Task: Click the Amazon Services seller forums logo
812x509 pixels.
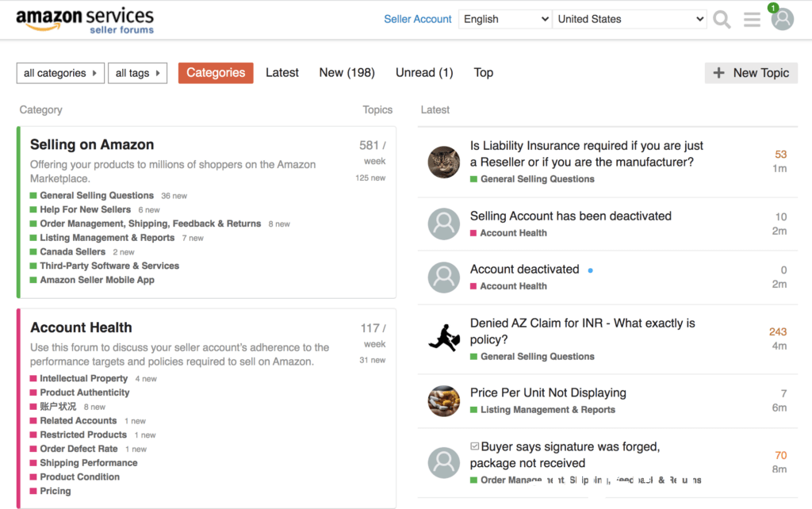Action: [x=85, y=21]
